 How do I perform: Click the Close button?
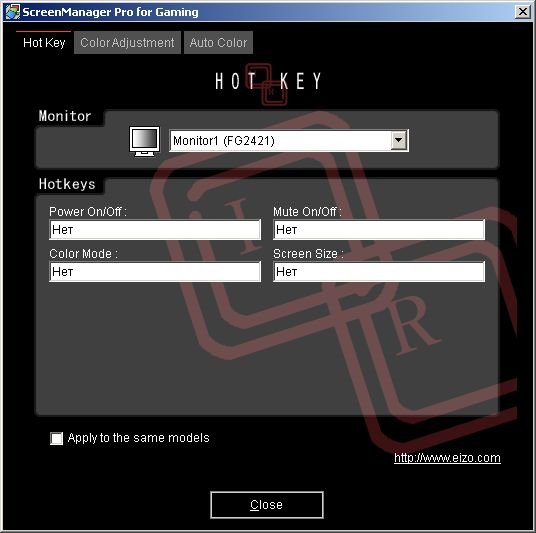pos(267,505)
